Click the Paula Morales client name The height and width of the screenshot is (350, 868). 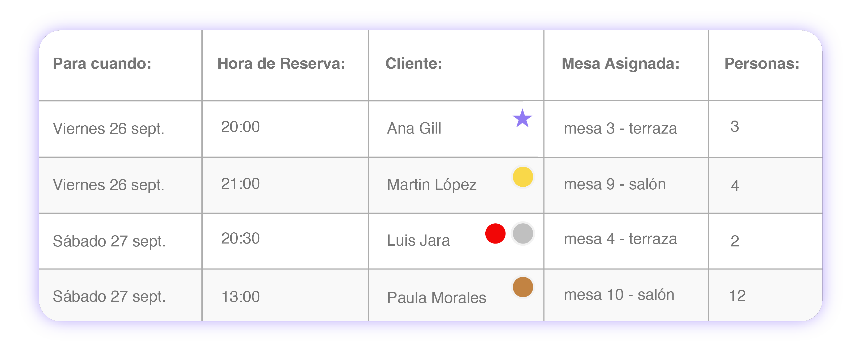click(436, 298)
